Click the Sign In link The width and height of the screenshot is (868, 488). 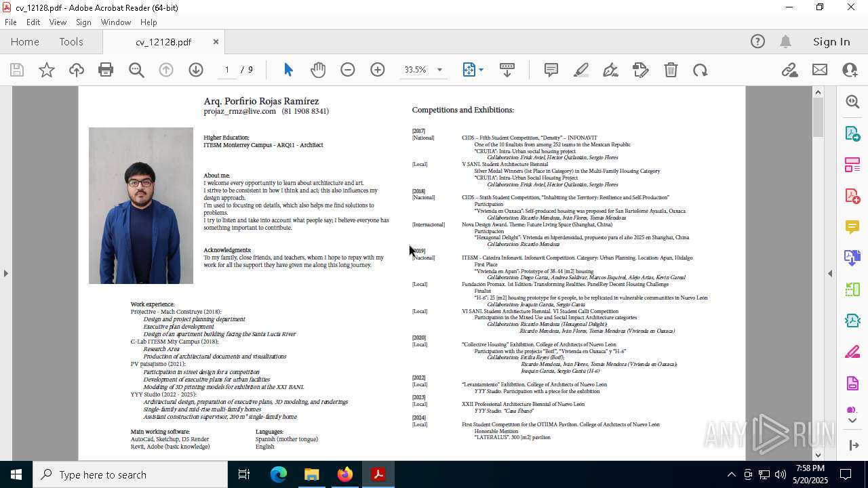pos(831,41)
